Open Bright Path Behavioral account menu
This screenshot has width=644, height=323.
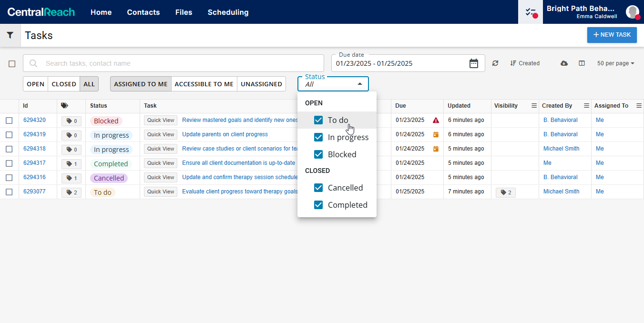(582, 12)
